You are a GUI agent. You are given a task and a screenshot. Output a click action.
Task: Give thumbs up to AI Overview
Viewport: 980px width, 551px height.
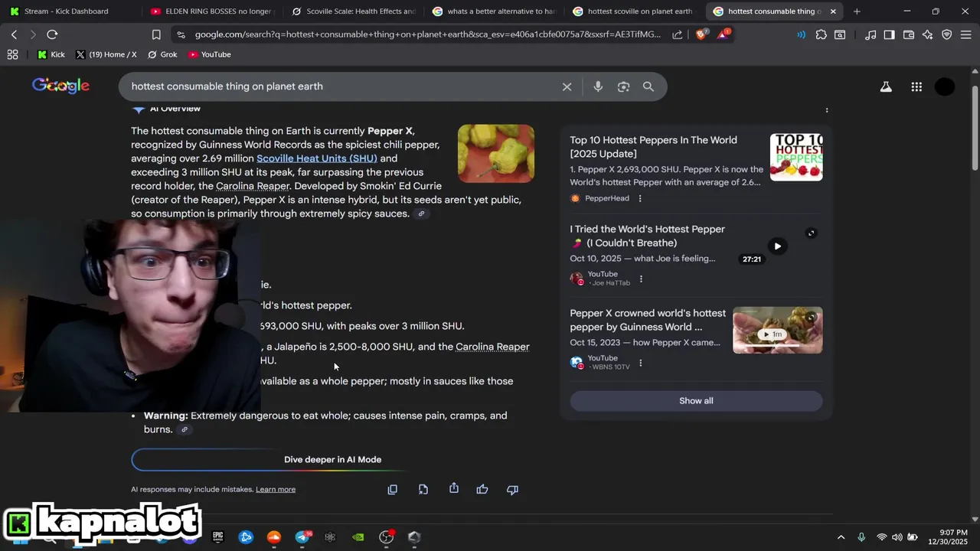tap(482, 489)
